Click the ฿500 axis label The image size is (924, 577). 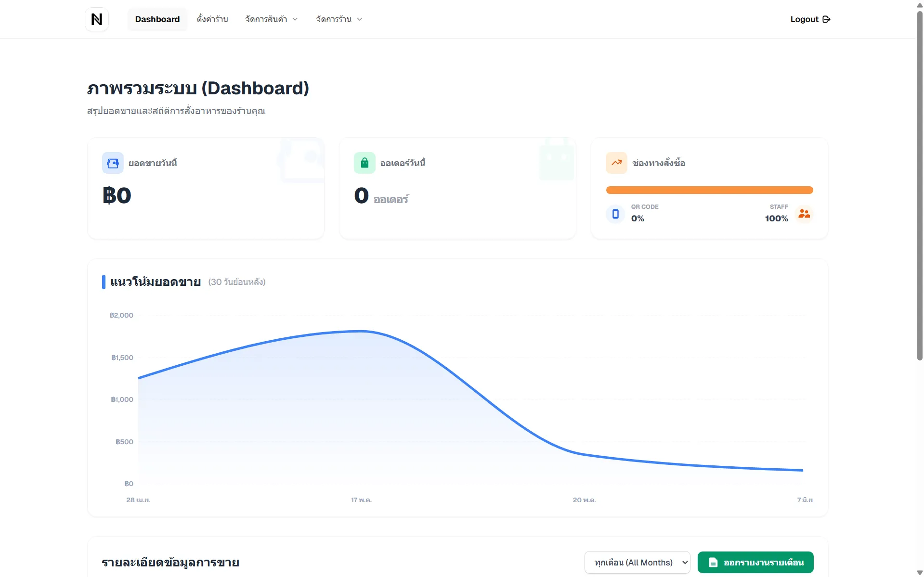[125, 442]
